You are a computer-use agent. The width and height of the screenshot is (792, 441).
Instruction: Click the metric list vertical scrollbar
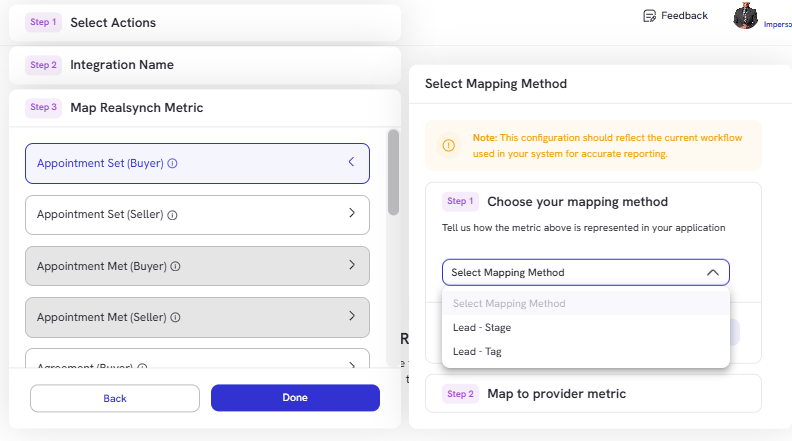393,173
